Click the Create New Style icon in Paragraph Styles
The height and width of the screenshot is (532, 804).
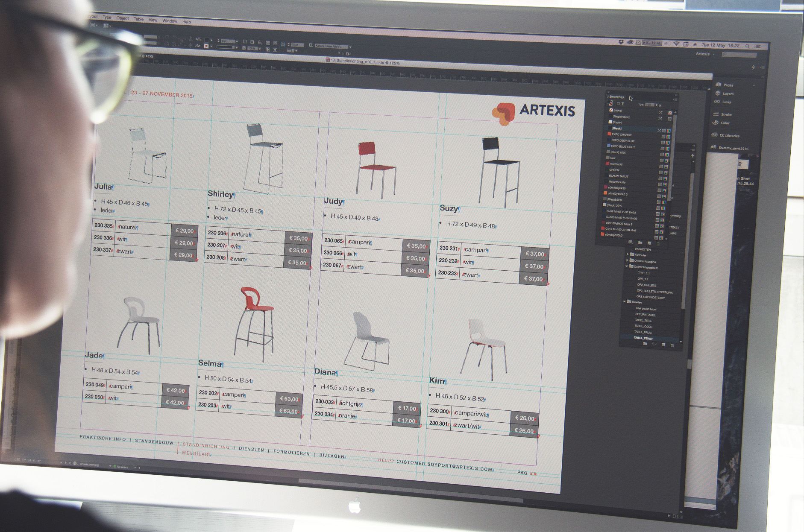click(x=663, y=345)
